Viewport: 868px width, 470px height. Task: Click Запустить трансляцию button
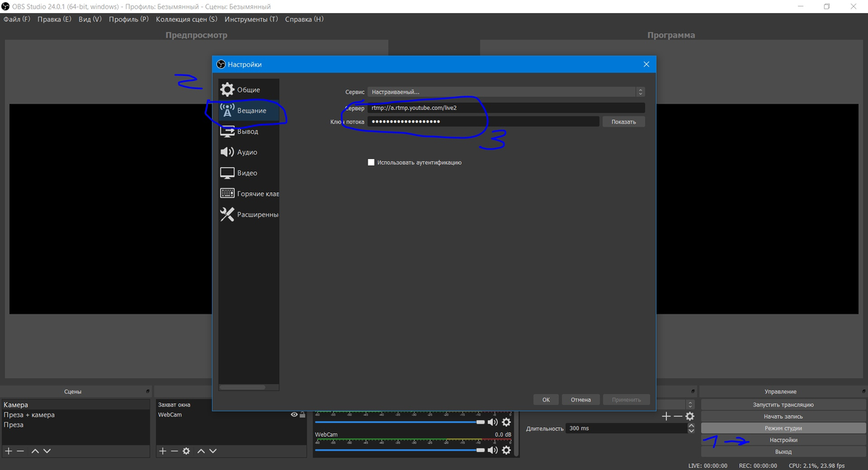pos(783,405)
